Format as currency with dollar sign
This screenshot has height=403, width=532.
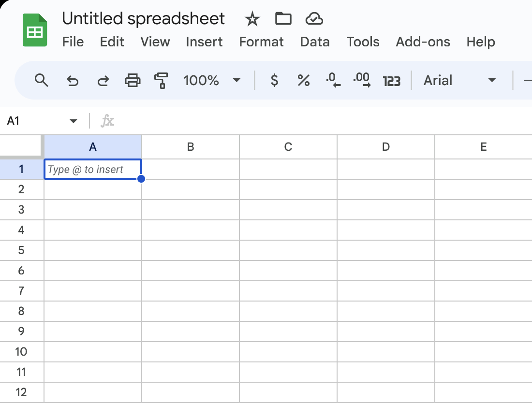274,80
